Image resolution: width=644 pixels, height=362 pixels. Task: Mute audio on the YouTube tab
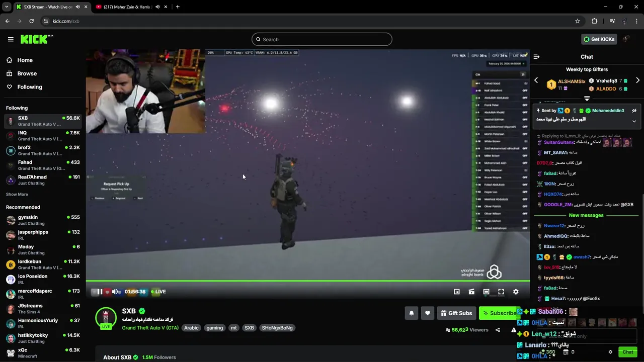[157, 7]
